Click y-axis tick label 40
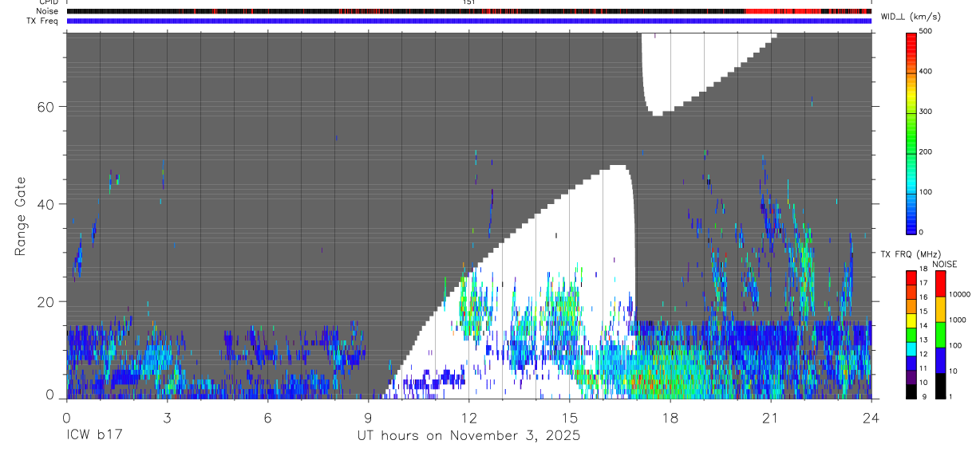This screenshot has width=980, height=452. tap(47, 204)
